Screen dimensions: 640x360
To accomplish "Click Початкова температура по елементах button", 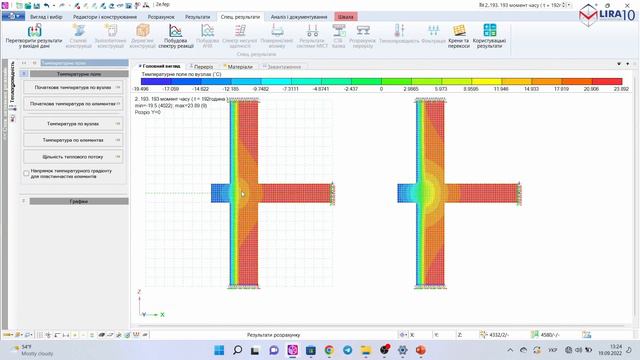I will click(73, 104).
